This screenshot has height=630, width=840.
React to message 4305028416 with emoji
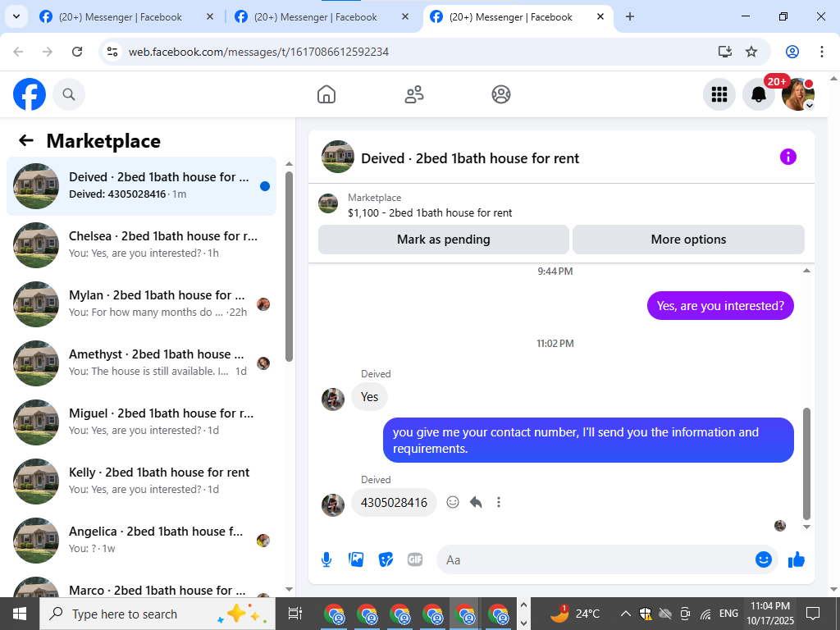click(453, 502)
